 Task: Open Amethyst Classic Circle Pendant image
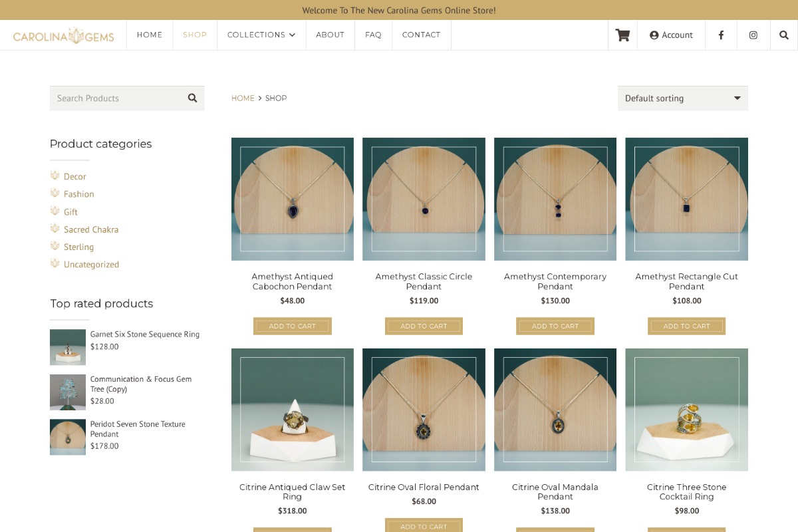click(x=424, y=199)
